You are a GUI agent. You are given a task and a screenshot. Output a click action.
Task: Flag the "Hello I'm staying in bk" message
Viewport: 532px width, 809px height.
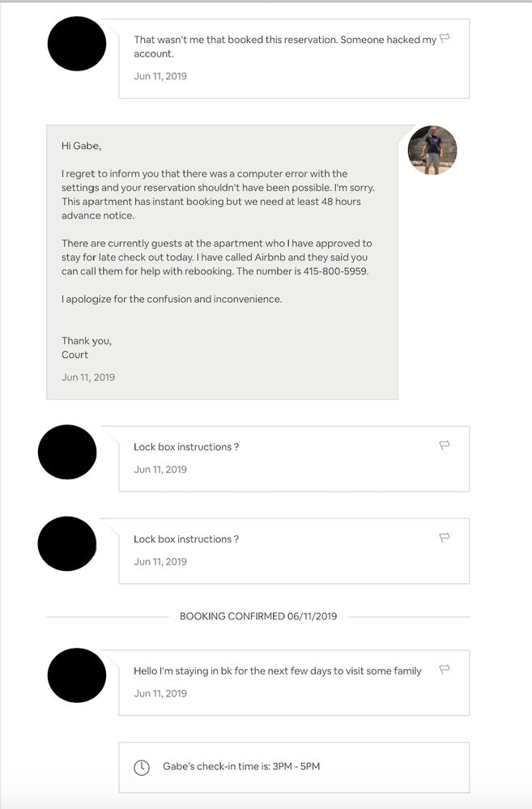point(445,670)
